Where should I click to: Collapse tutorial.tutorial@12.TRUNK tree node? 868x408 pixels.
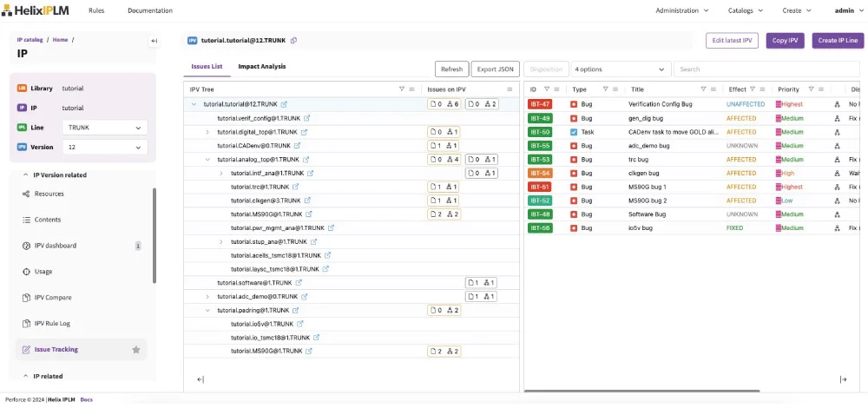(194, 104)
